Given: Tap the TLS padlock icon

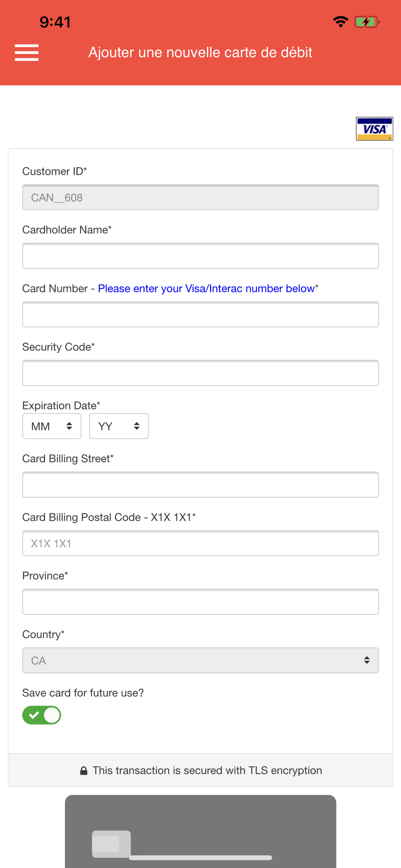Looking at the screenshot, I should [84, 771].
